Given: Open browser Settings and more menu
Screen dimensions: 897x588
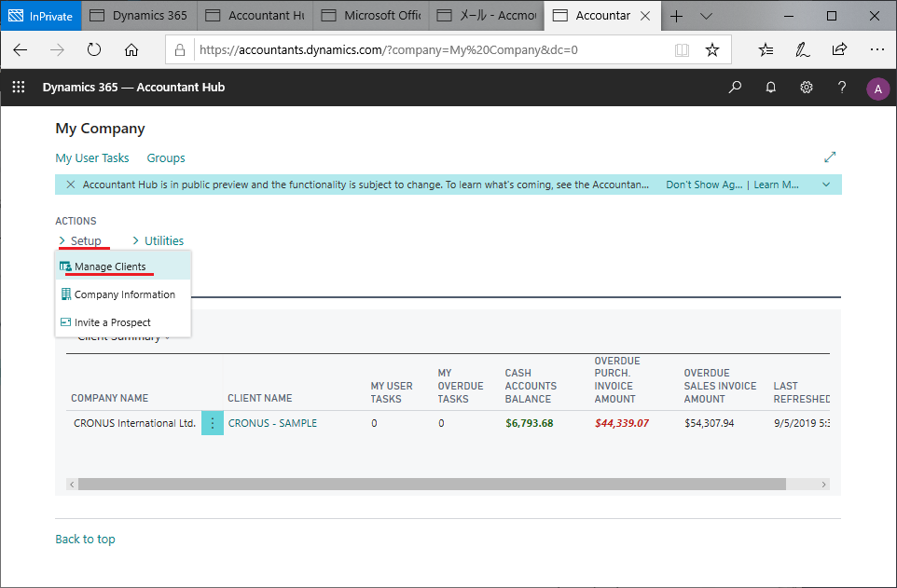Looking at the screenshot, I should click(x=877, y=49).
